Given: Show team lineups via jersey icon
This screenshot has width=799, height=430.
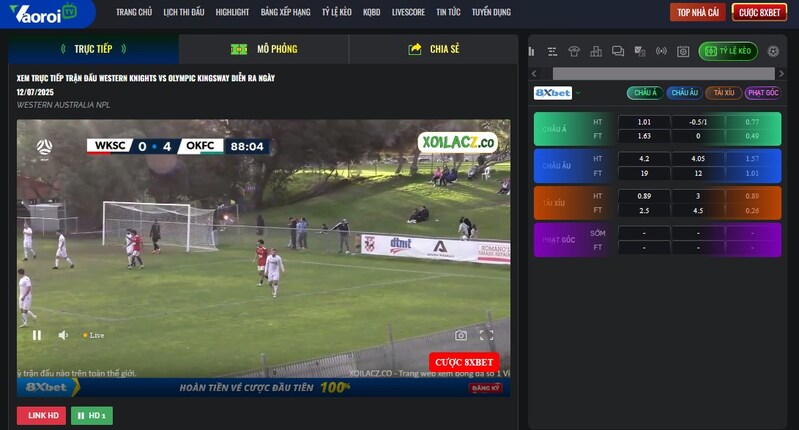Looking at the screenshot, I should 574,51.
